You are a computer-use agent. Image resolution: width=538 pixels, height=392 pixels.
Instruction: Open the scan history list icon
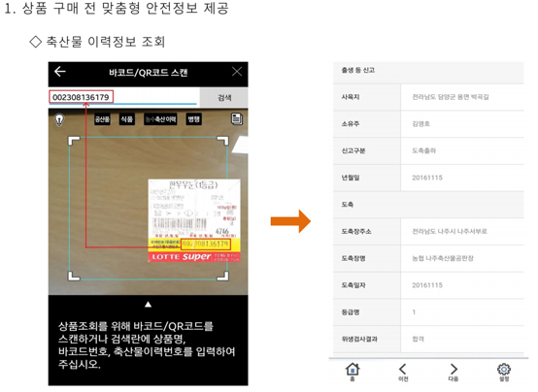(x=237, y=118)
